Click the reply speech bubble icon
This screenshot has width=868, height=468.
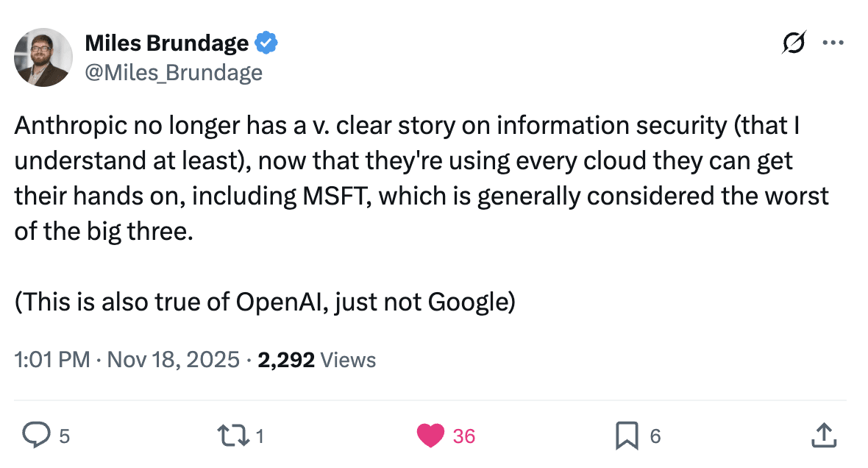pyautogui.click(x=35, y=436)
